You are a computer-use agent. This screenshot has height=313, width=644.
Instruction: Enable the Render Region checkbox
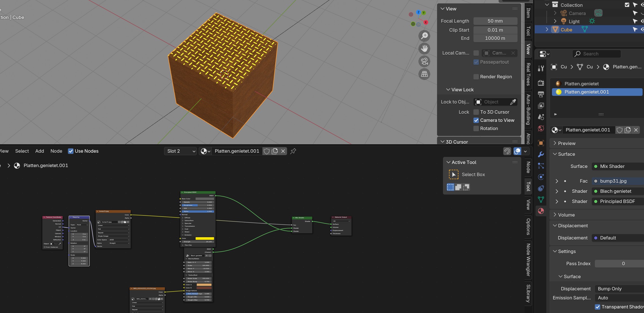(x=476, y=77)
